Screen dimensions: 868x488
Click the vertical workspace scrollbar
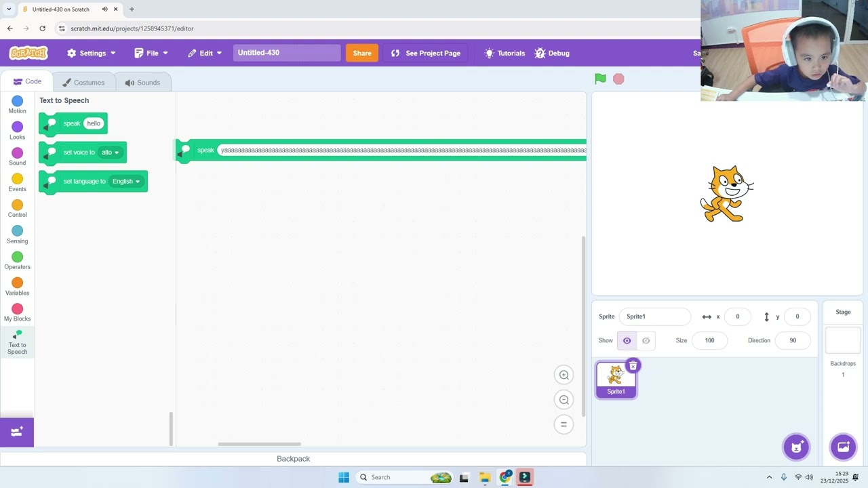(583, 325)
